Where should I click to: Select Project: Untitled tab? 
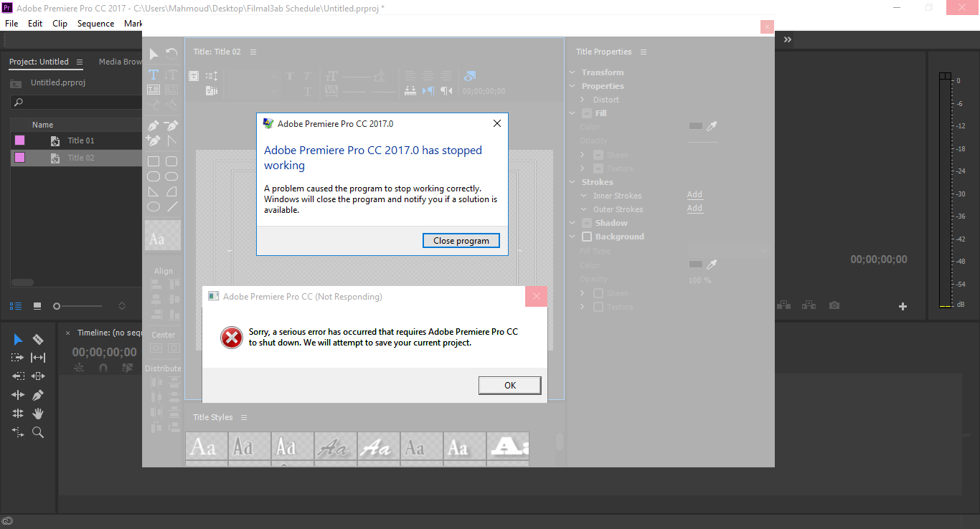[39, 62]
